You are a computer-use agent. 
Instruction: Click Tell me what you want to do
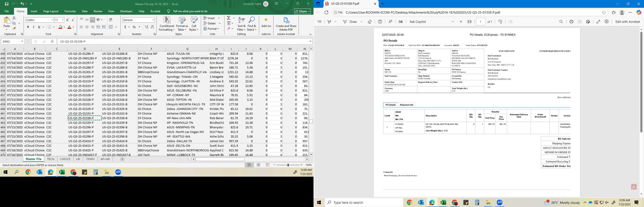(x=190, y=11)
